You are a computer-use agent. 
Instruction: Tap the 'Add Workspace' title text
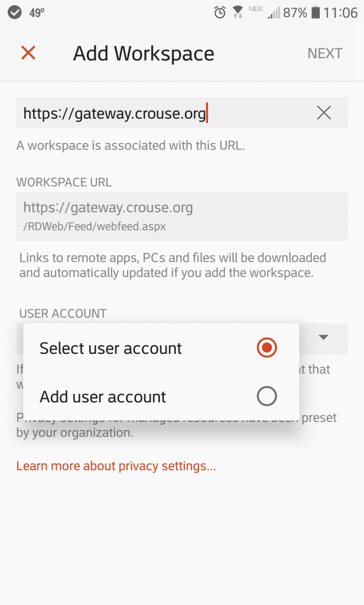[144, 53]
